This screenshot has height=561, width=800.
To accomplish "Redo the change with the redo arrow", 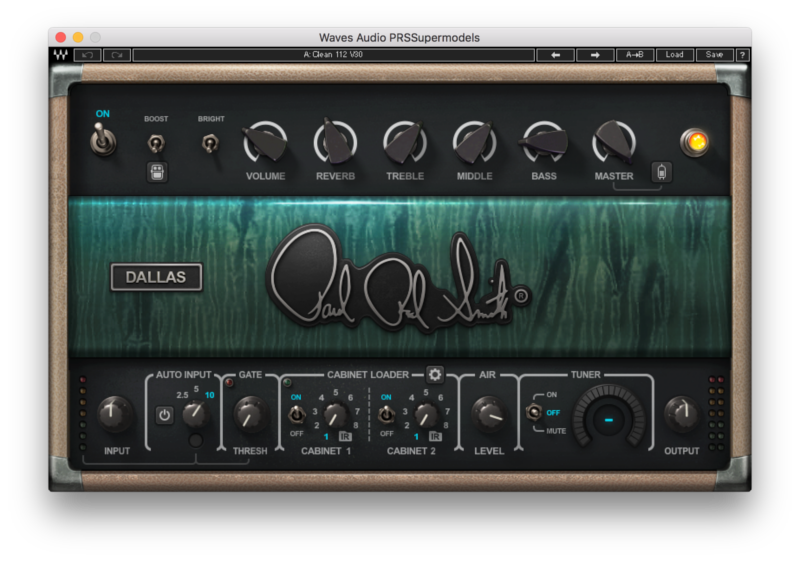I will coord(117,55).
